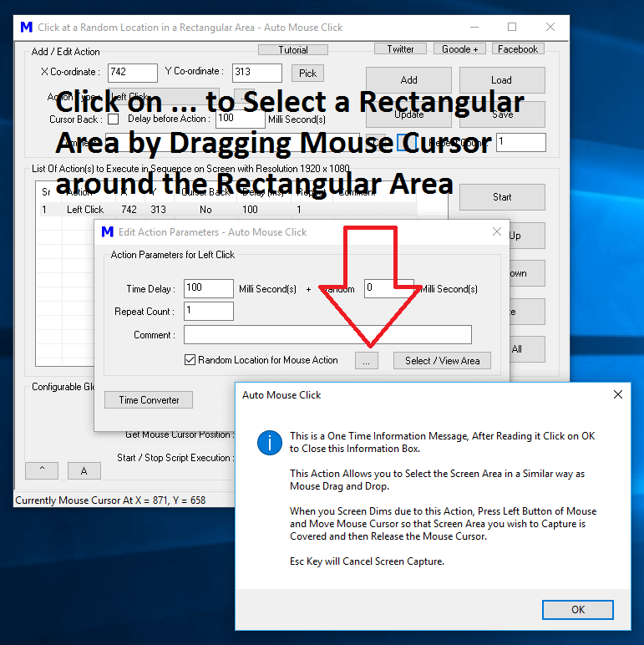Click the blue info icon in message box

point(269,443)
